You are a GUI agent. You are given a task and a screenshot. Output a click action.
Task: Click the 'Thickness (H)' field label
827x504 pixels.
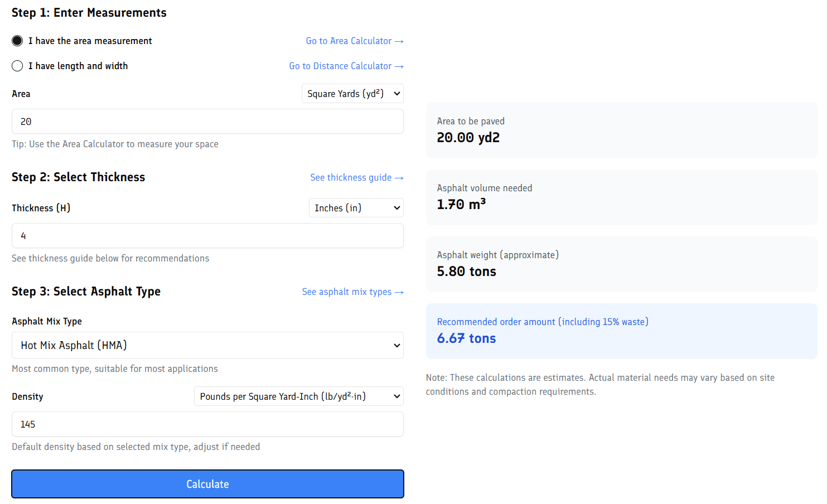(41, 208)
